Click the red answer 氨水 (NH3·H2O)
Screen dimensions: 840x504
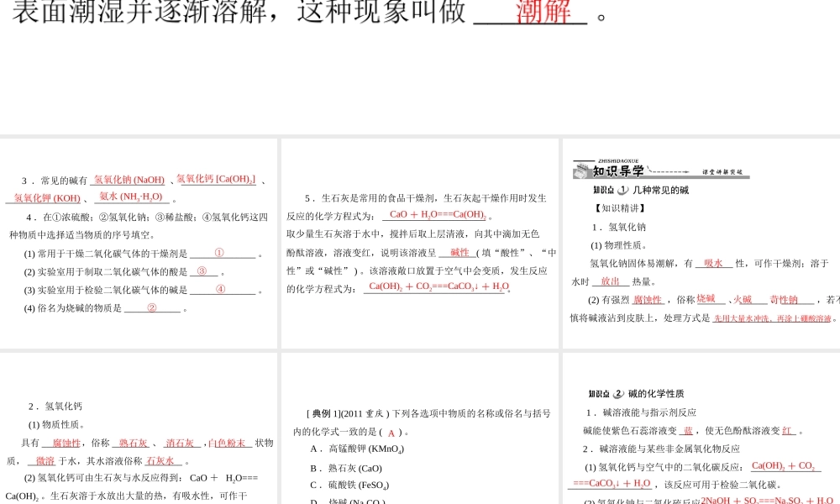tap(131, 197)
